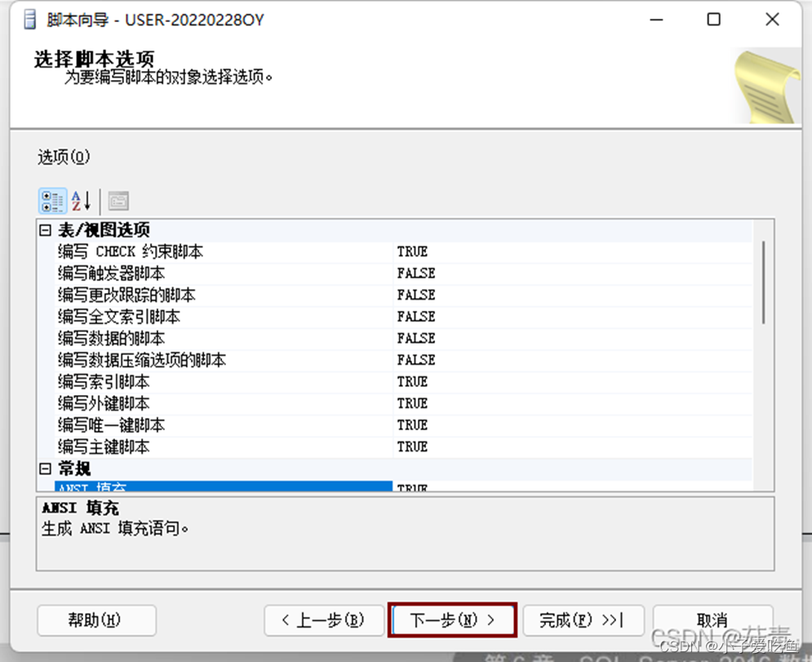Maximize the Script Wizard window
Screen dimensions: 812x662
(x=714, y=20)
